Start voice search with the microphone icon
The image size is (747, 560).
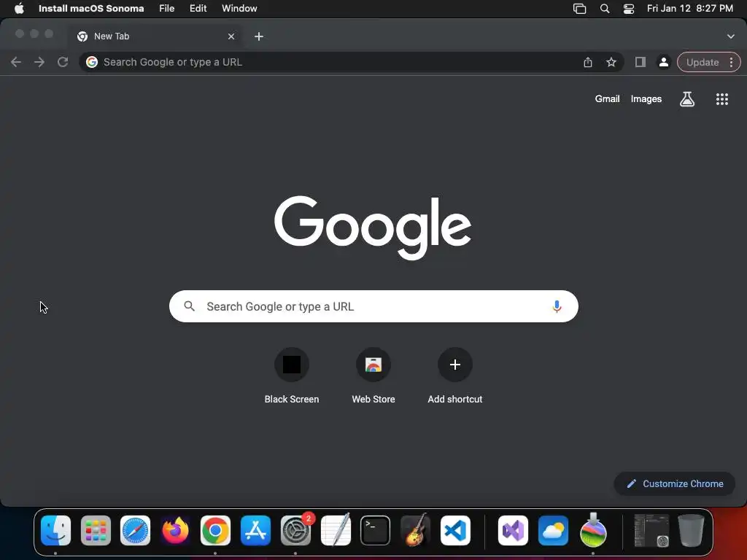[557, 306]
